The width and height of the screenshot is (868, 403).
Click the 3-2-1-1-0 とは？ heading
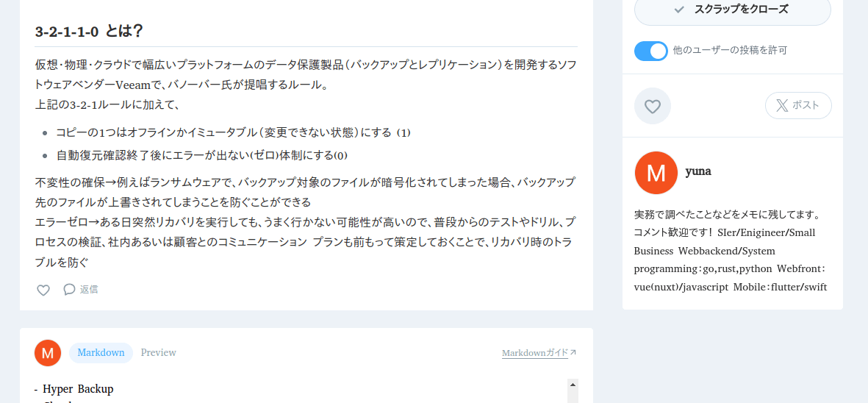pyautogui.click(x=89, y=31)
